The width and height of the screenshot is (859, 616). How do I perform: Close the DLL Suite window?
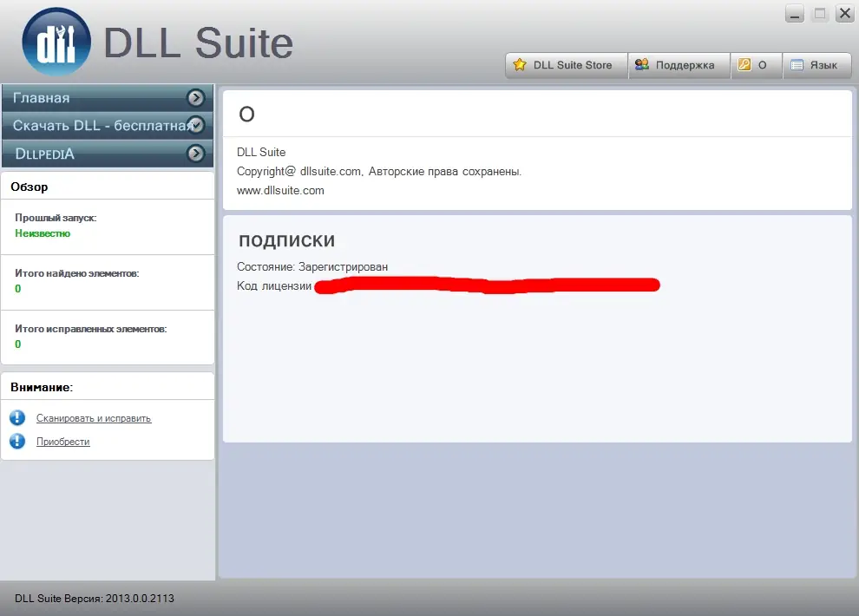click(x=845, y=14)
